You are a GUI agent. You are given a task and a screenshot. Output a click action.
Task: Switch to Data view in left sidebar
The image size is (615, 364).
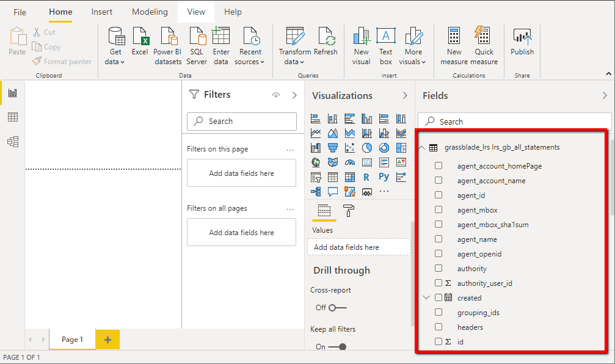pyautogui.click(x=13, y=117)
